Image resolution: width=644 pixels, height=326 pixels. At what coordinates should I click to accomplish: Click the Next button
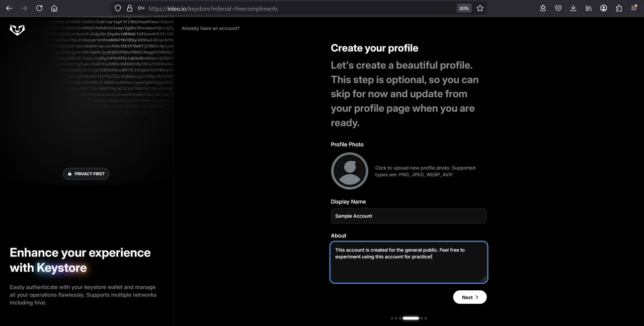(x=470, y=297)
